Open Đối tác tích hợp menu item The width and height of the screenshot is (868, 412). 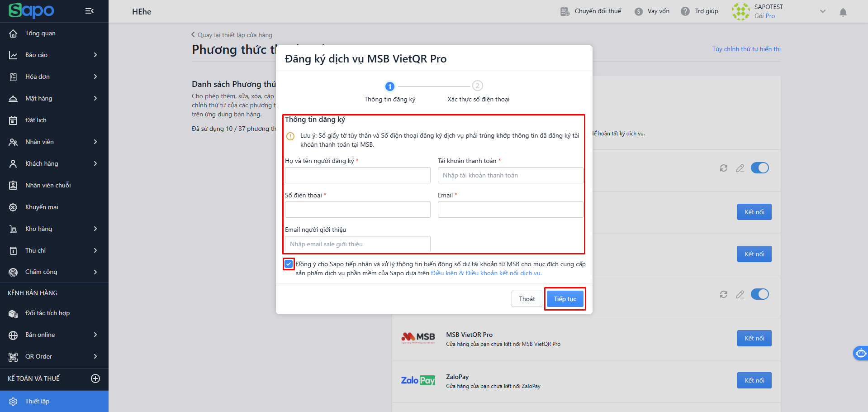[54, 313]
